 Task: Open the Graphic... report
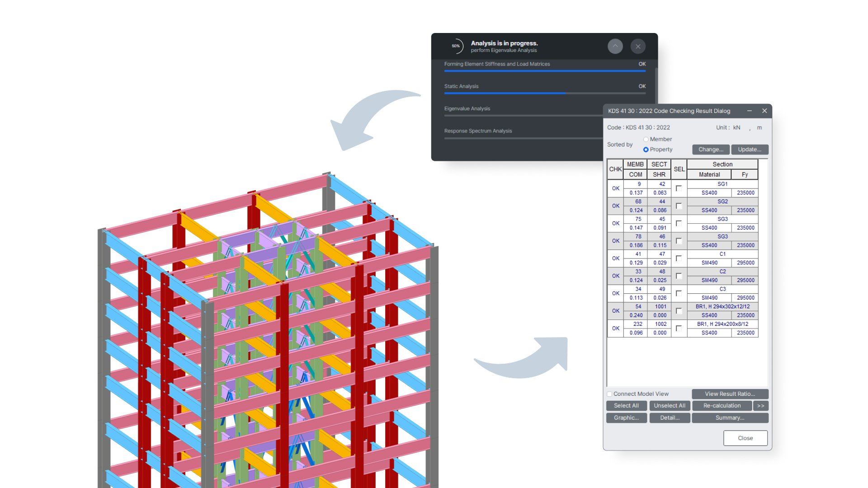coord(626,418)
